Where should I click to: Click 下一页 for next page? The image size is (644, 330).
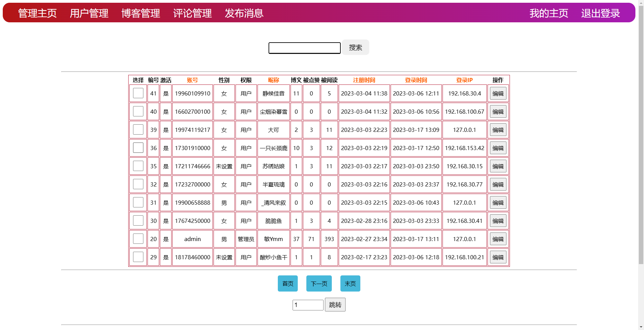[319, 284]
